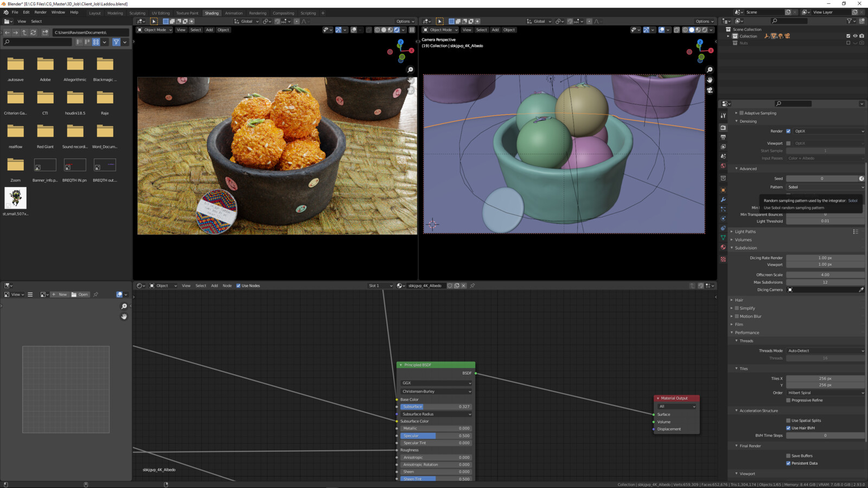Open the Window menu in top bar
This screenshot has width=868, height=488.
(58, 12)
